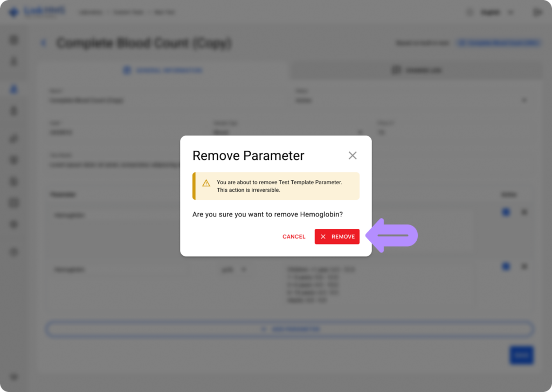Viewport: 552px width, 392px height.
Task: Enable the status toggle on the first parameter row
Action: click(x=506, y=212)
